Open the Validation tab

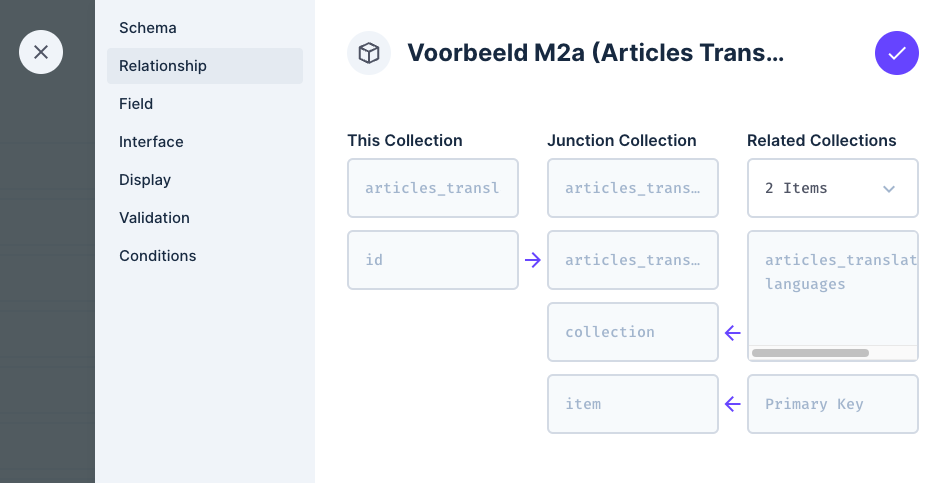tap(154, 218)
